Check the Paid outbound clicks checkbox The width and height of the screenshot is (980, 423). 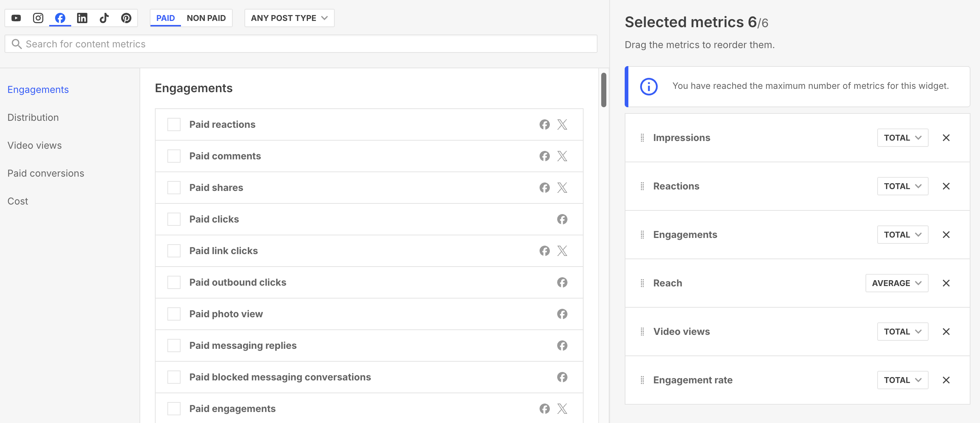click(x=174, y=282)
